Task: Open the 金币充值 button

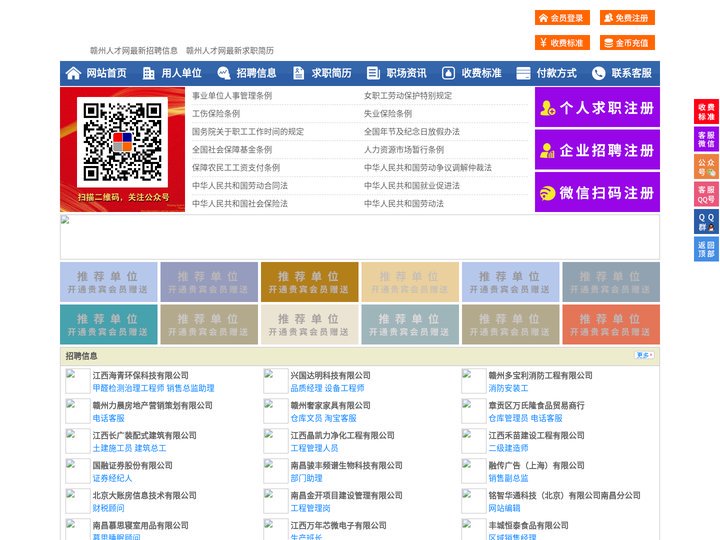Action: pyautogui.click(x=627, y=43)
